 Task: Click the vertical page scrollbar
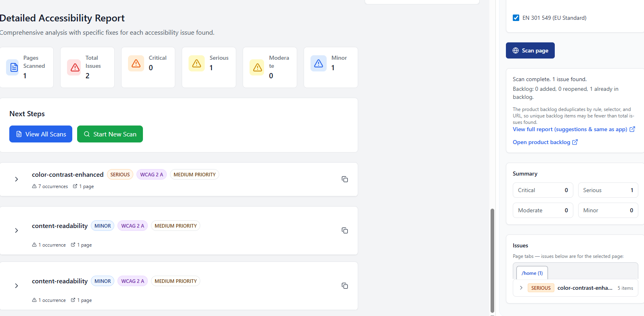tap(492, 260)
